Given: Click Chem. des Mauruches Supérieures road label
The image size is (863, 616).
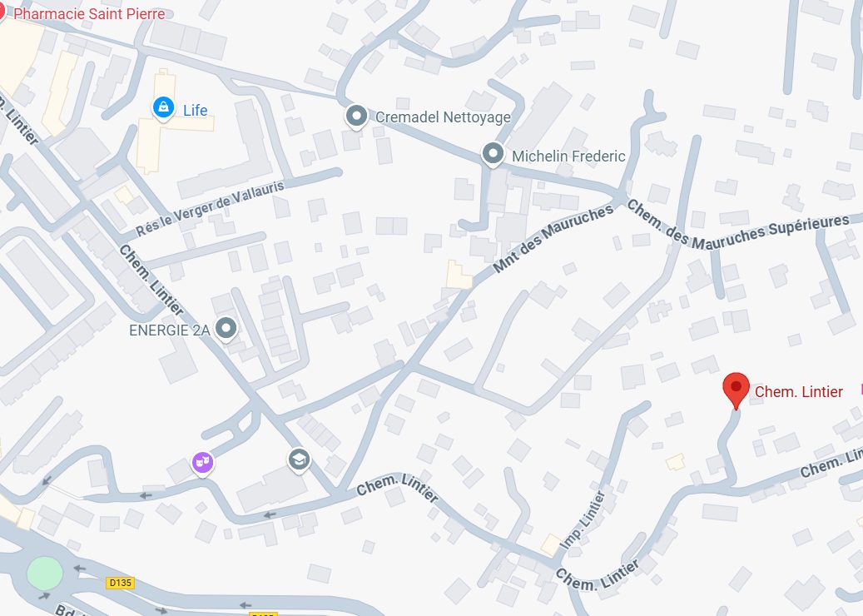Looking at the screenshot, I should coord(738,224).
